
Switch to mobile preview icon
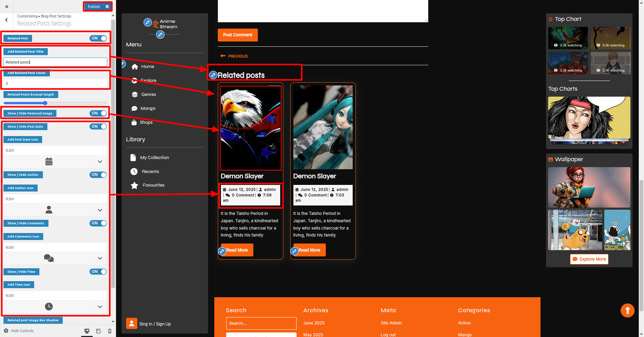point(110,331)
